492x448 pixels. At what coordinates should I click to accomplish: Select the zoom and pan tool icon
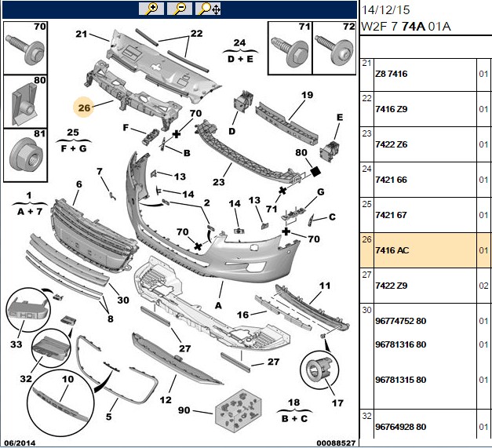pos(208,9)
